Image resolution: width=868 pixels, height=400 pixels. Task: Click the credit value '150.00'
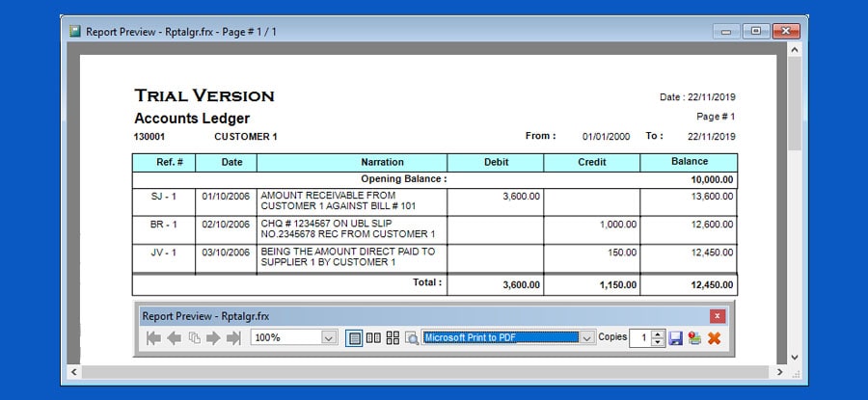[622, 253]
